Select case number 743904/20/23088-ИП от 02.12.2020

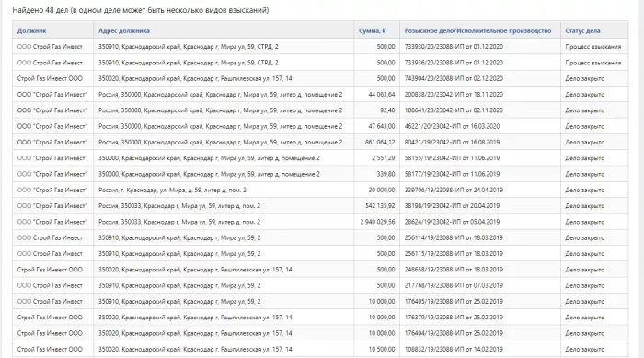coord(454,78)
